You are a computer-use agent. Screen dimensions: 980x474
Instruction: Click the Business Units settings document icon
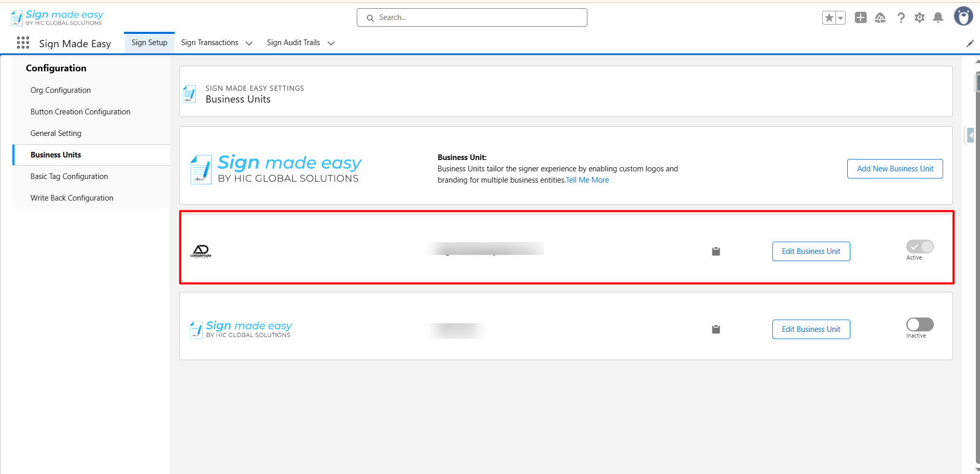189,94
